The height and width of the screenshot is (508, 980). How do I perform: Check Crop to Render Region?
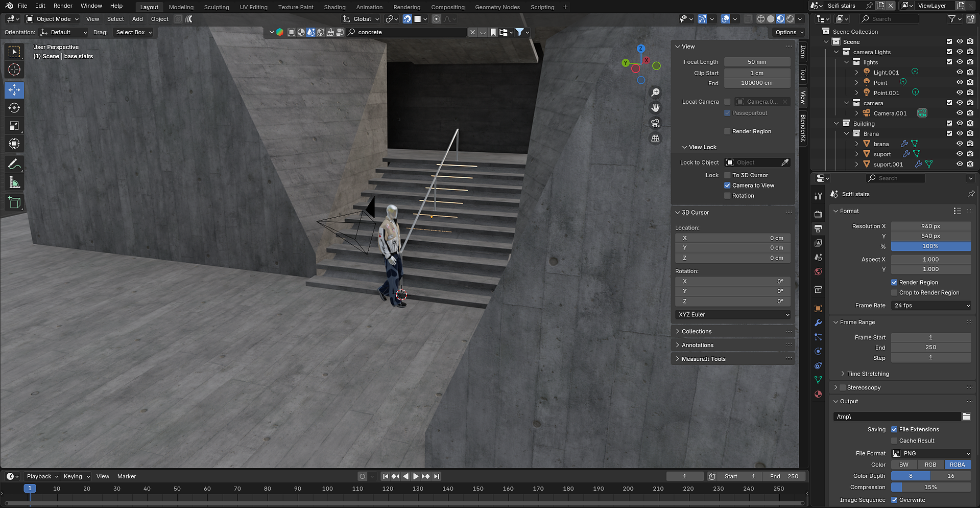[894, 293]
